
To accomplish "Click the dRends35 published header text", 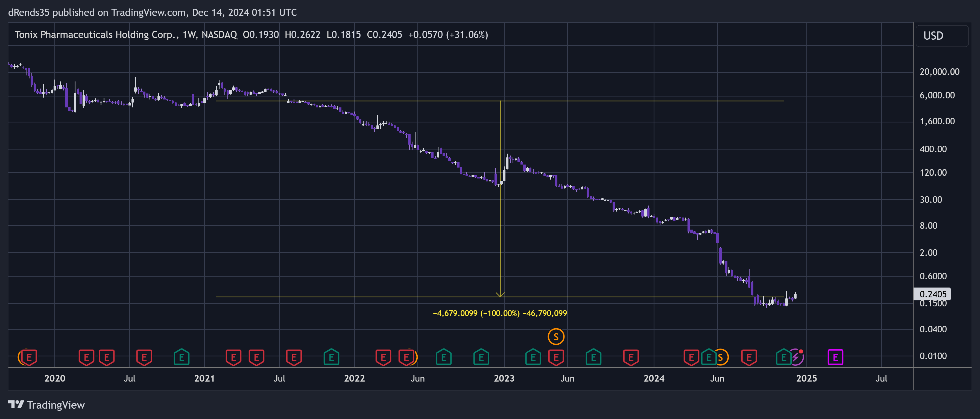I will coord(153,13).
